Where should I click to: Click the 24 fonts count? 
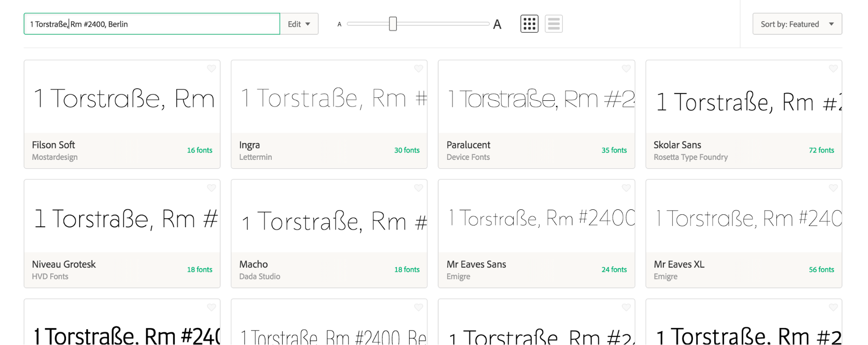coord(614,270)
